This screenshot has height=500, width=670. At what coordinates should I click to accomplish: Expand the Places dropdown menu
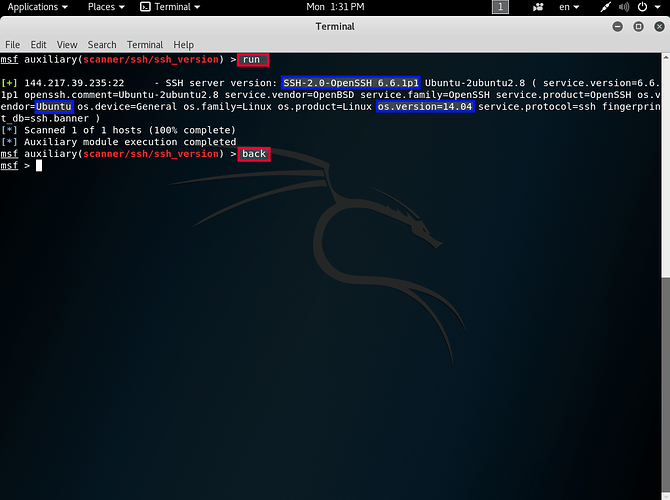[x=106, y=7]
